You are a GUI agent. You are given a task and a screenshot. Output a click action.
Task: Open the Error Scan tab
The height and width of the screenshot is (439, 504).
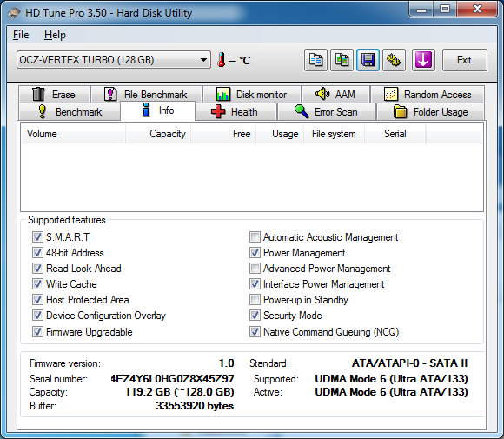(327, 112)
